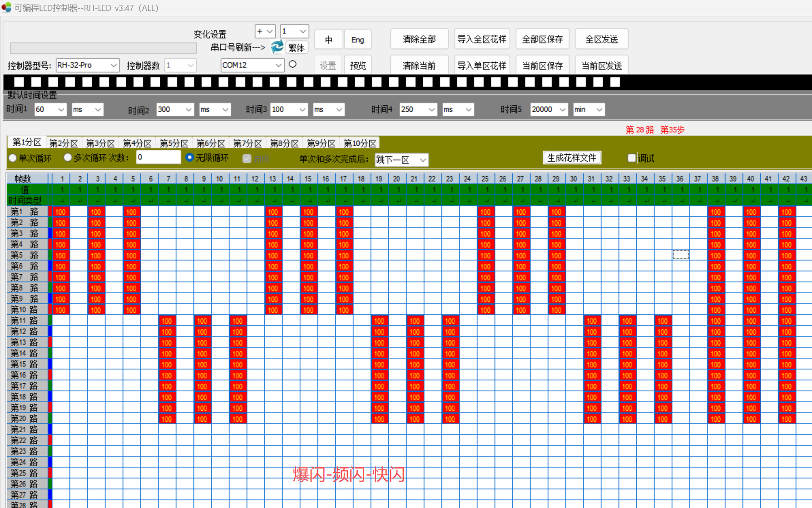Viewport: 812px width, 508px height.
Task: Click the first white LED square in preview strip
Action: point(19,82)
